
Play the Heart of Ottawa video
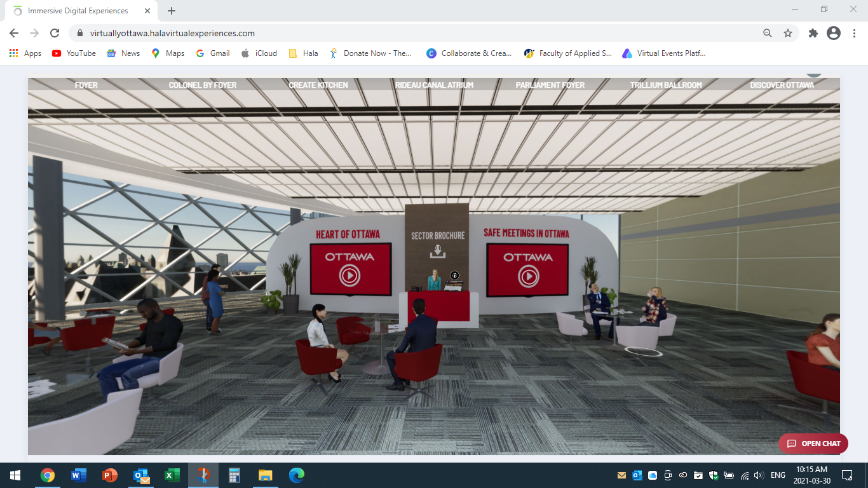point(349,275)
